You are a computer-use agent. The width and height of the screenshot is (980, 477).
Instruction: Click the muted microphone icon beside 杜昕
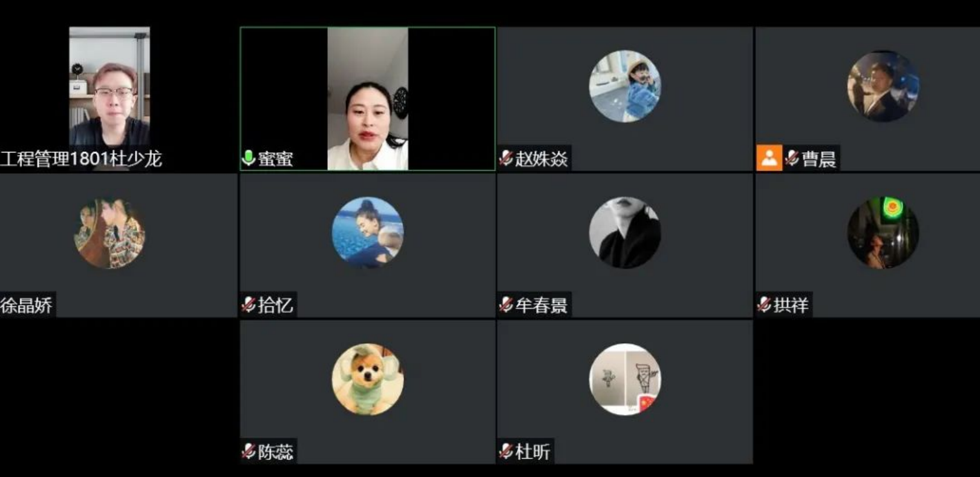pyautogui.click(x=506, y=451)
